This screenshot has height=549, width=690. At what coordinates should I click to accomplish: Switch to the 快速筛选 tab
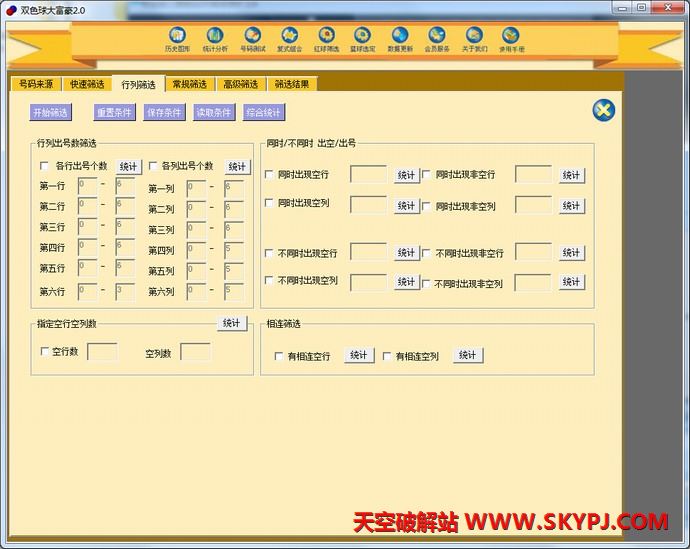coord(88,85)
